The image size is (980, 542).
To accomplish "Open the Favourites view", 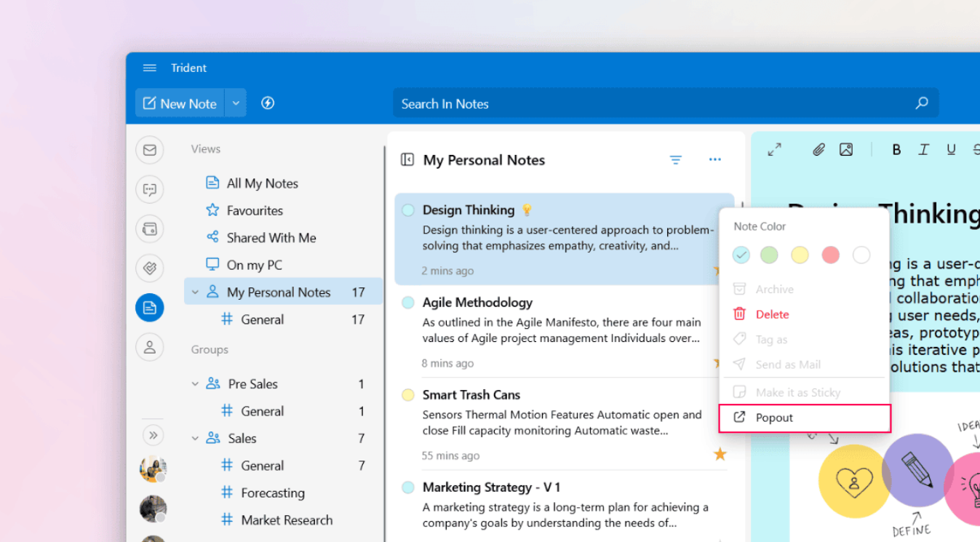I will tap(254, 210).
